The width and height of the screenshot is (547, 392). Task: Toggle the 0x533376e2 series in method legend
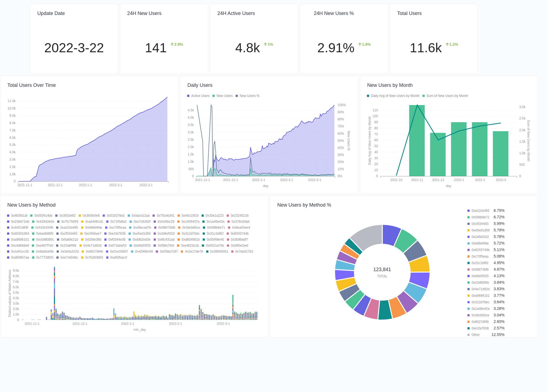pos(104,215)
